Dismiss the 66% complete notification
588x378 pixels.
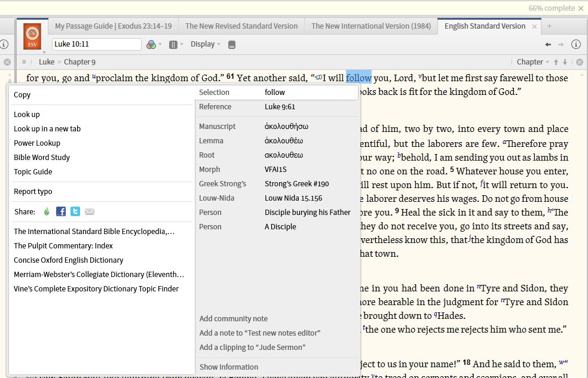tap(581, 8)
